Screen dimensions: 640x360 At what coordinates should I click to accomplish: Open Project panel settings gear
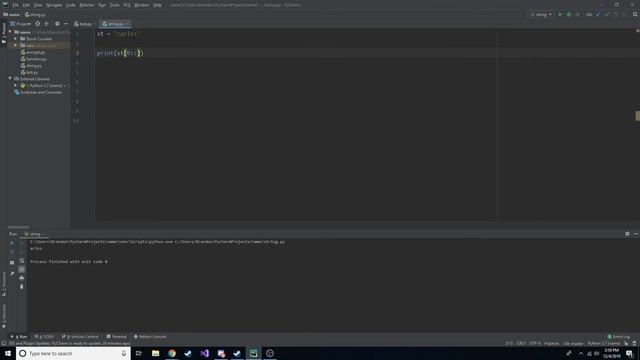pos(57,24)
